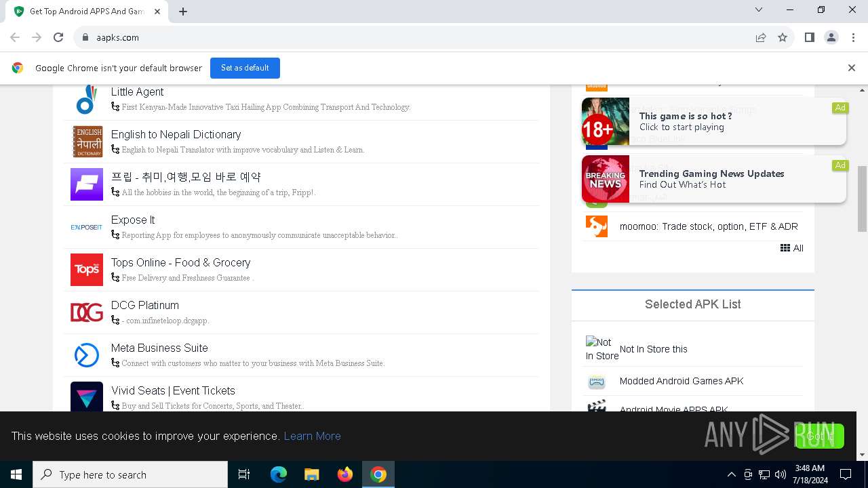Open Chrome side panel
Screen dimensions: 868x488
[x=809, y=37]
